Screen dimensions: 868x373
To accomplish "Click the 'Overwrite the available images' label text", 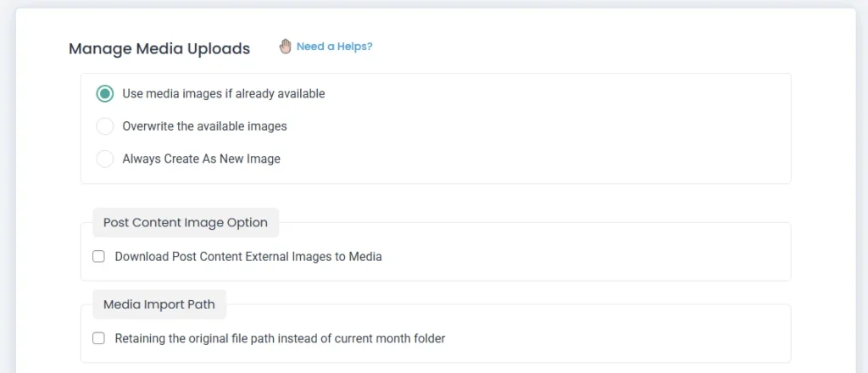I will 204,126.
